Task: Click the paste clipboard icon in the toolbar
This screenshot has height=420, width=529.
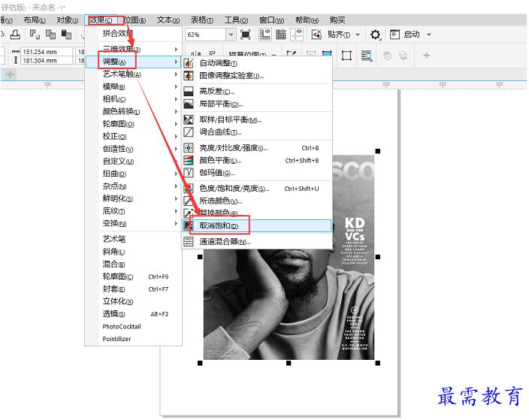Action: coord(66,35)
